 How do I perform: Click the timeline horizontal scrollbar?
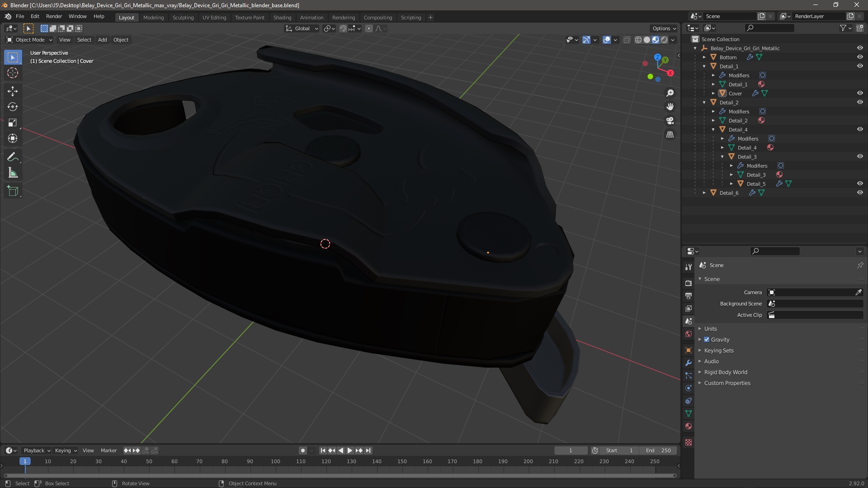340,475
